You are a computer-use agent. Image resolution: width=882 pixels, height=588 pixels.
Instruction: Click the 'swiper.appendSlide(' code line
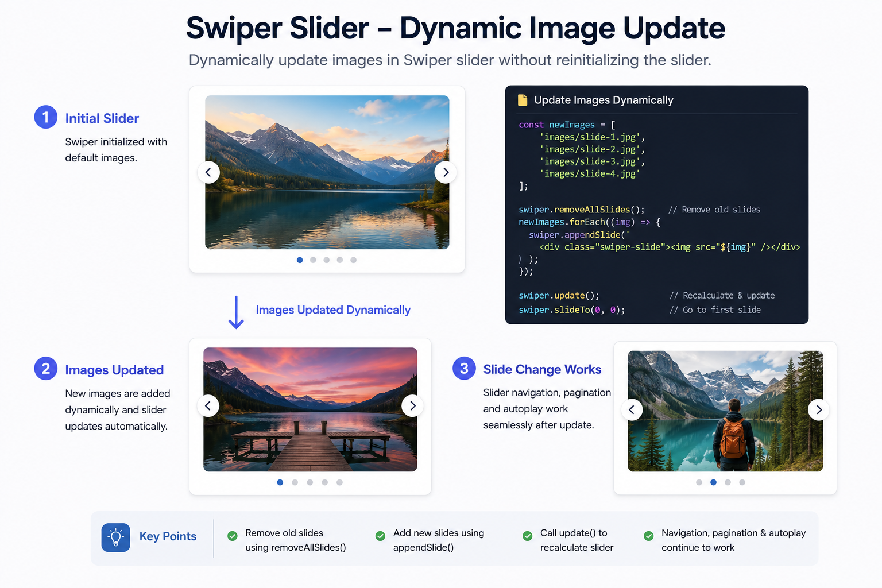point(579,235)
